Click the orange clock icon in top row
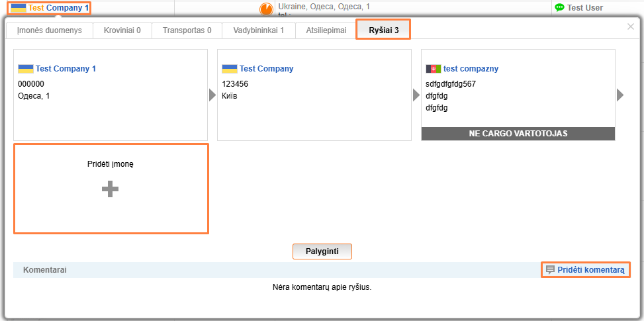Viewport: 644px width, 321px height. (x=266, y=9)
